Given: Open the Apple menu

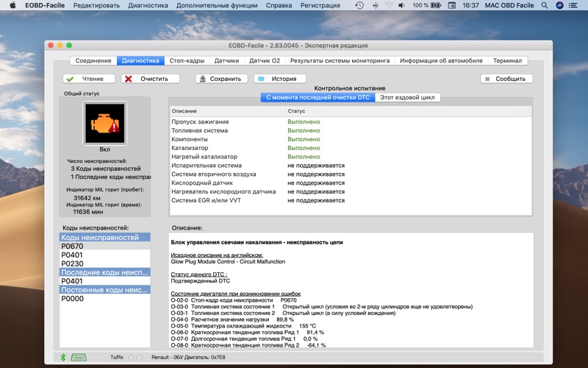Looking at the screenshot, I should pyautogui.click(x=12, y=5).
